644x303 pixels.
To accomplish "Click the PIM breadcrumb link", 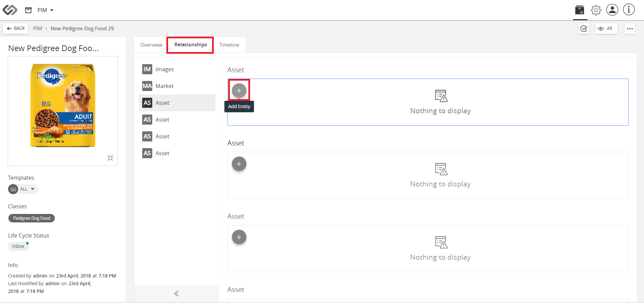I will click(x=38, y=29).
